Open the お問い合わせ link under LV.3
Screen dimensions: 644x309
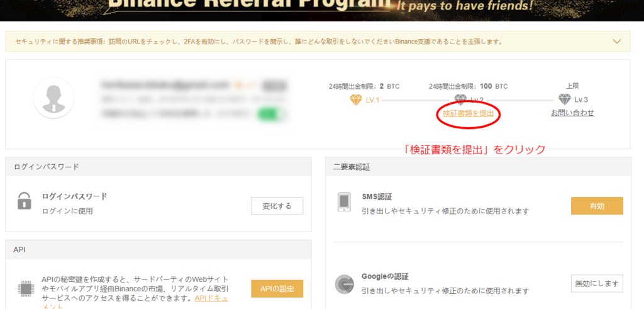click(x=572, y=113)
